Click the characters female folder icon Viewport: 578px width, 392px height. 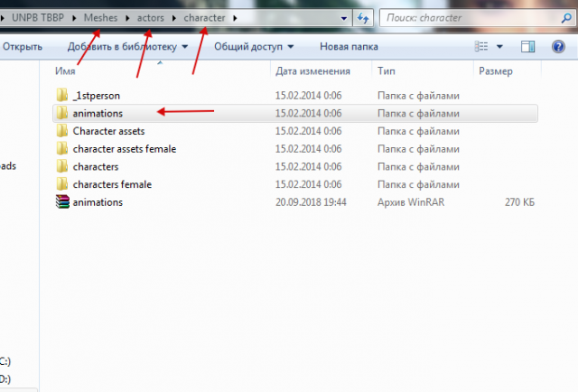pos(61,184)
